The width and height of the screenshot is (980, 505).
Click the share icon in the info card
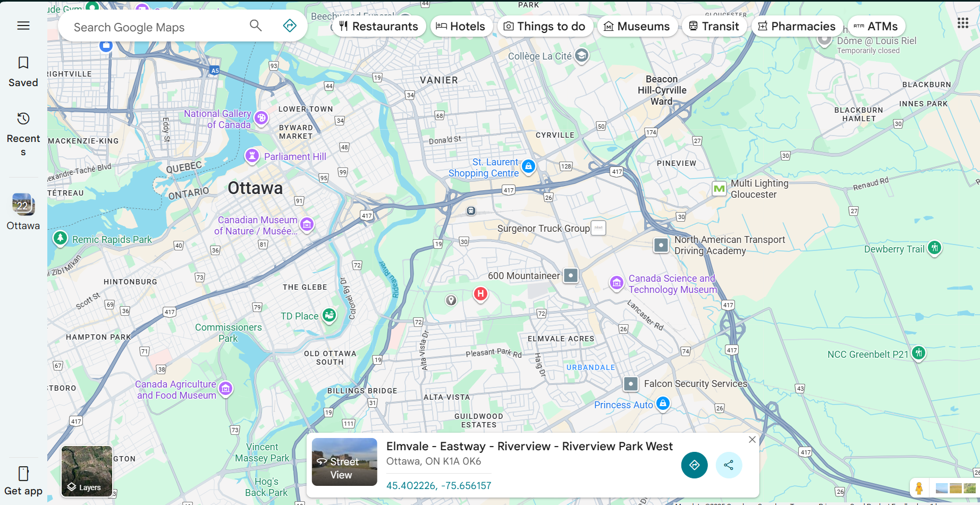click(x=729, y=465)
